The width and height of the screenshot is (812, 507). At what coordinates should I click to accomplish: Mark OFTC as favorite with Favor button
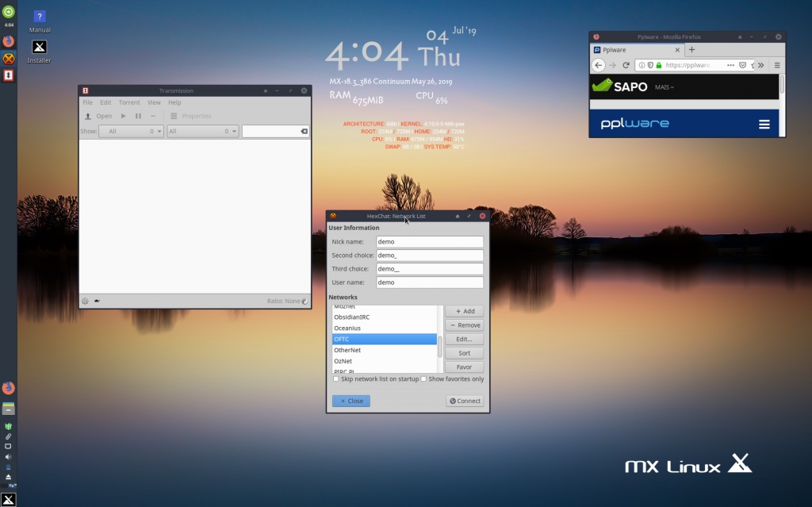pos(464,367)
